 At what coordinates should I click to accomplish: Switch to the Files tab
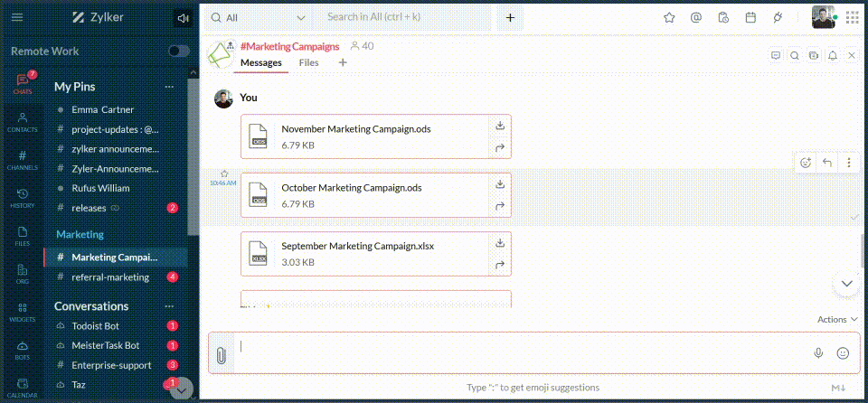[308, 63]
